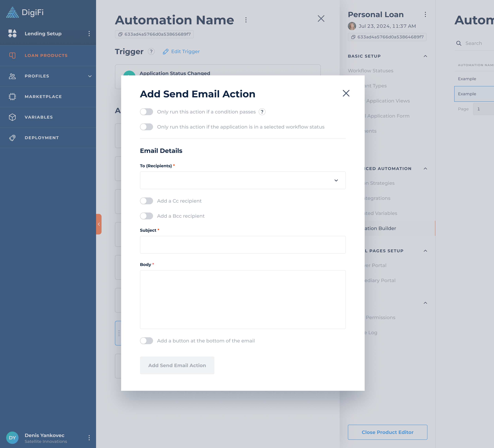The image size is (494, 448).
Task: Expand the Profiles sidebar menu chevron
Action: pyautogui.click(x=90, y=76)
